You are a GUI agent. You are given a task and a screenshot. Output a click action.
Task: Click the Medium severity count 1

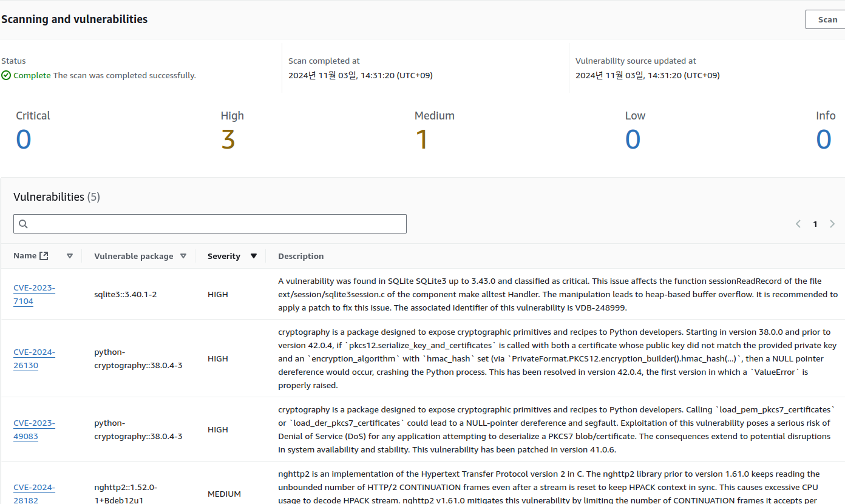tap(421, 139)
